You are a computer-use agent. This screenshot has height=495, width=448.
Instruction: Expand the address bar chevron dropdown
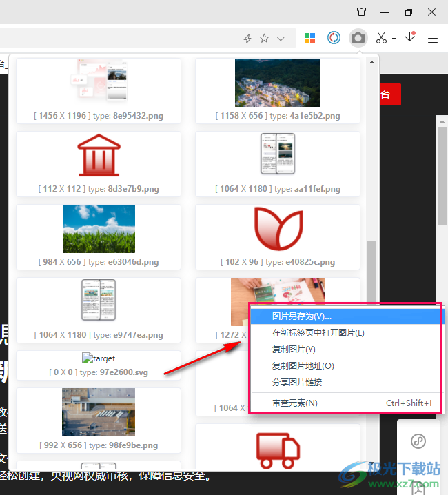coord(281,39)
